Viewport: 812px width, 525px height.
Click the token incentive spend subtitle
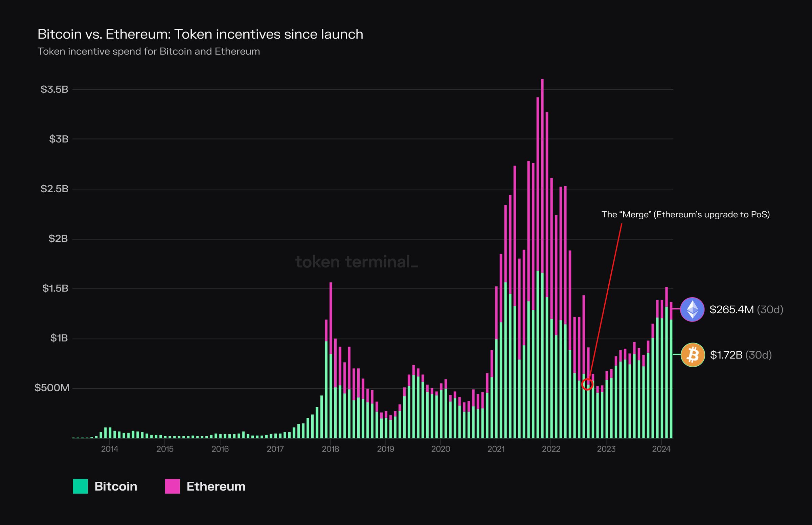pos(149,51)
